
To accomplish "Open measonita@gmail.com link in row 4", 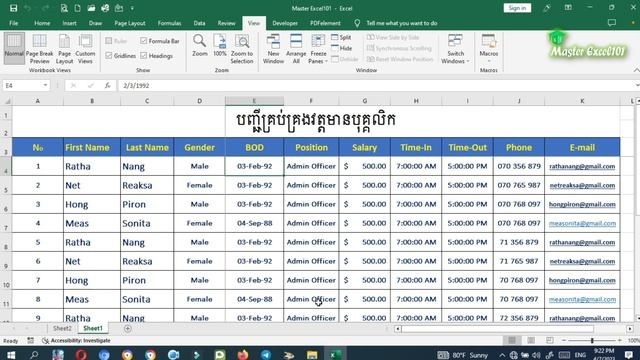I will point(582,224).
